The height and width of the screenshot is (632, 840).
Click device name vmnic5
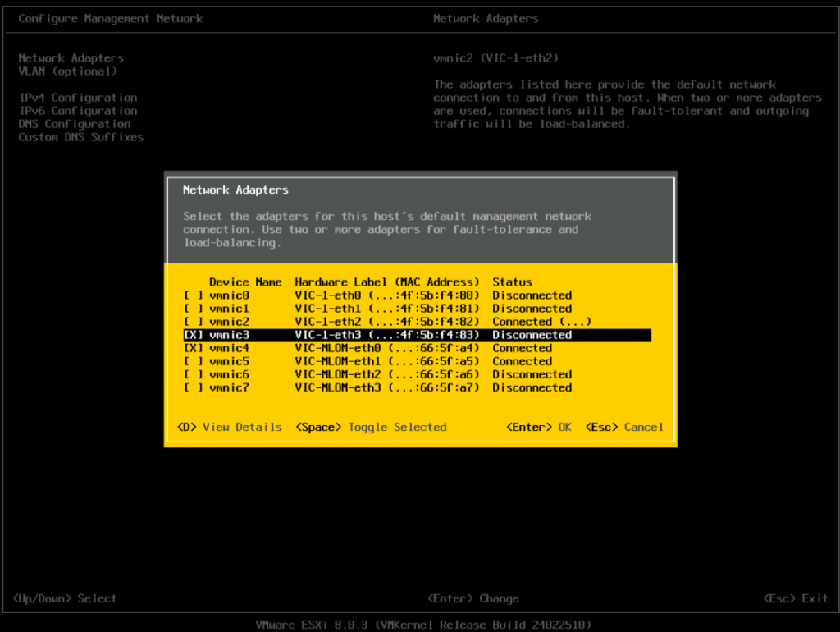pos(230,361)
